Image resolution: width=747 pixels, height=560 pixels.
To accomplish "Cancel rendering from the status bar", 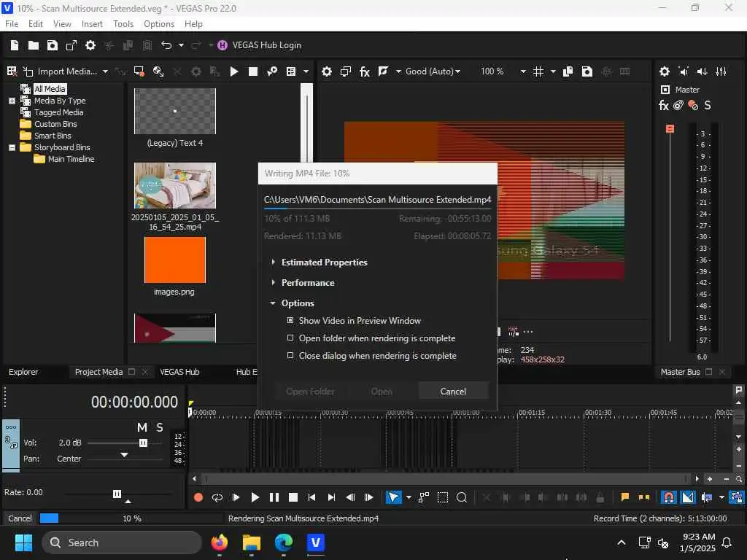I will pyautogui.click(x=20, y=518).
